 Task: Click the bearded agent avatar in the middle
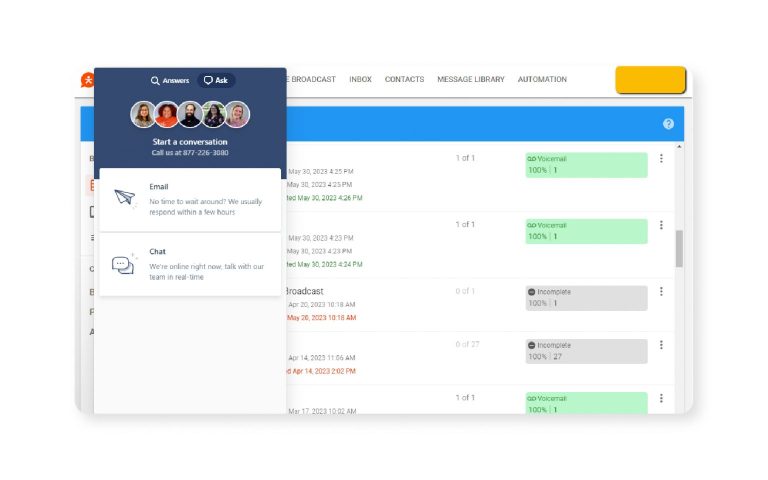(x=190, y=115)
